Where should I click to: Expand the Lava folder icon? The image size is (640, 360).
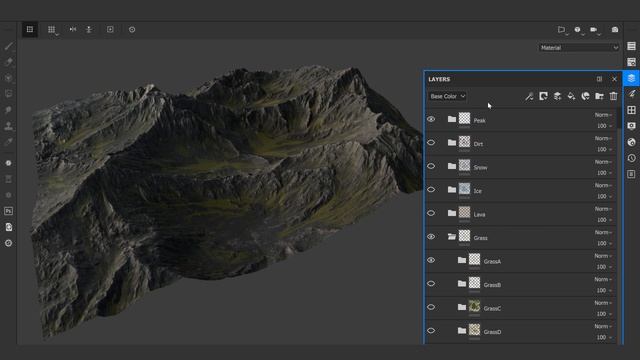451,213
